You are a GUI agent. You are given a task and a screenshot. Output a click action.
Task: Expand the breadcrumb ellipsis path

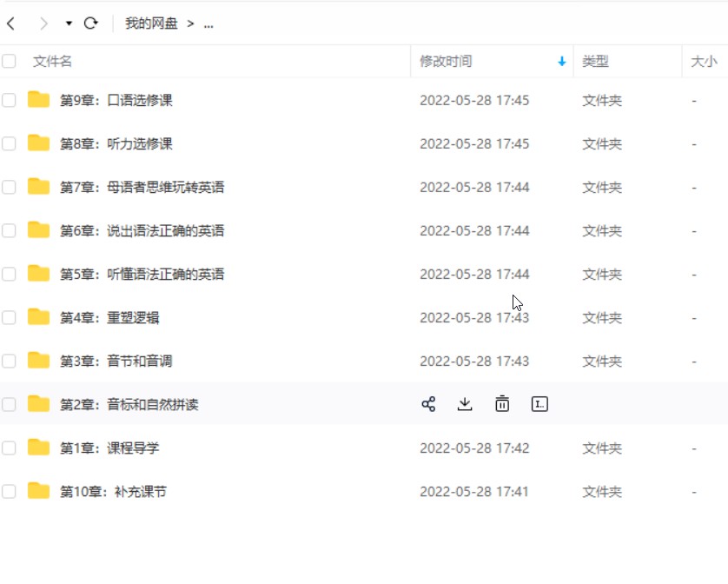point(208,24)
